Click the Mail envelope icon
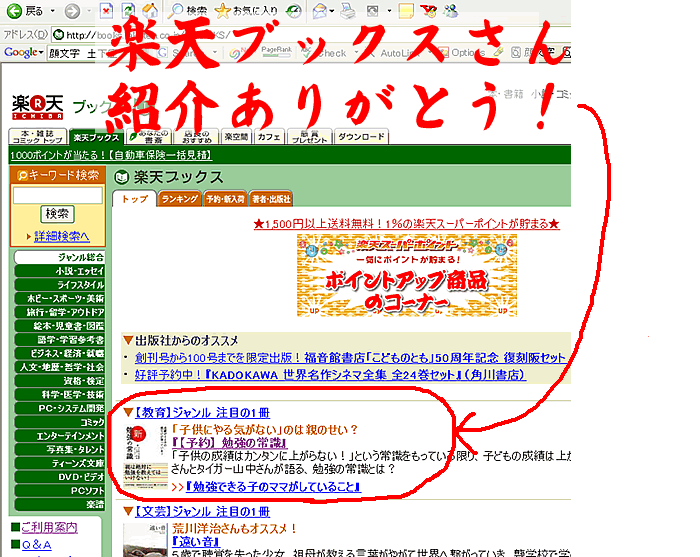This screenshot has width=700, height=557. pyautogui.click(x=319, y=11)
